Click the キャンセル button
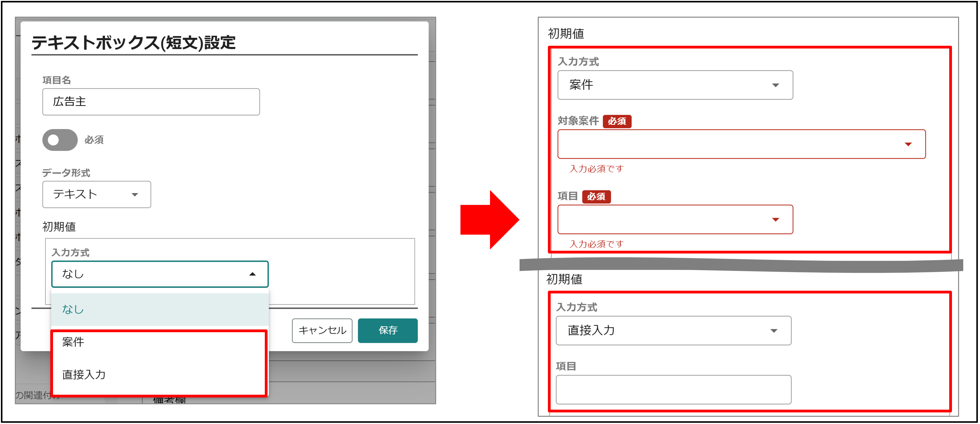The width and height of the screenshot is (980, 424). 322,330
